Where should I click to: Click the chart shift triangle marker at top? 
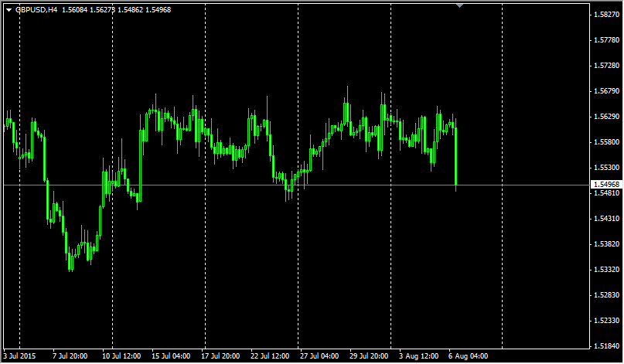[459, 5]
